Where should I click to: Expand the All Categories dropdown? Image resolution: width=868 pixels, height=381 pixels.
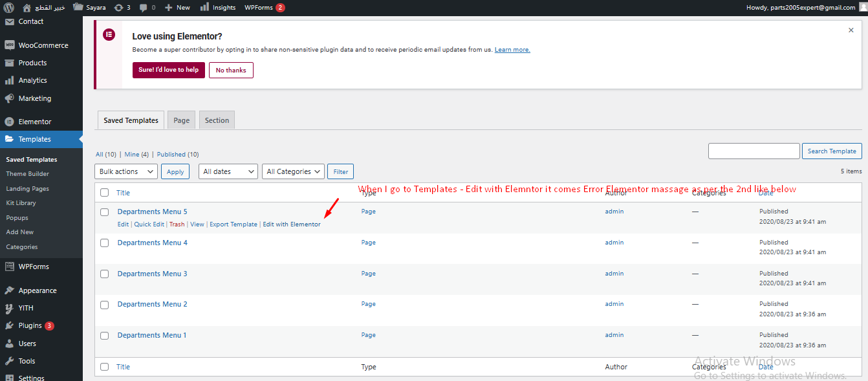[293, 171]
